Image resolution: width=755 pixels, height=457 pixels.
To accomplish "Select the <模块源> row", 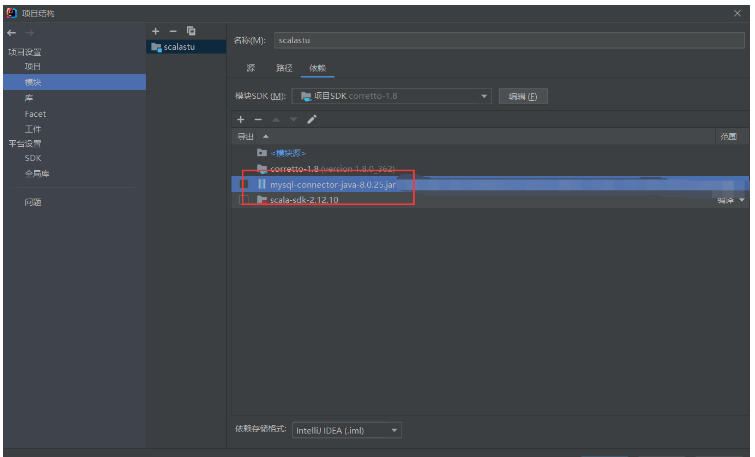I will click(490, 153).
